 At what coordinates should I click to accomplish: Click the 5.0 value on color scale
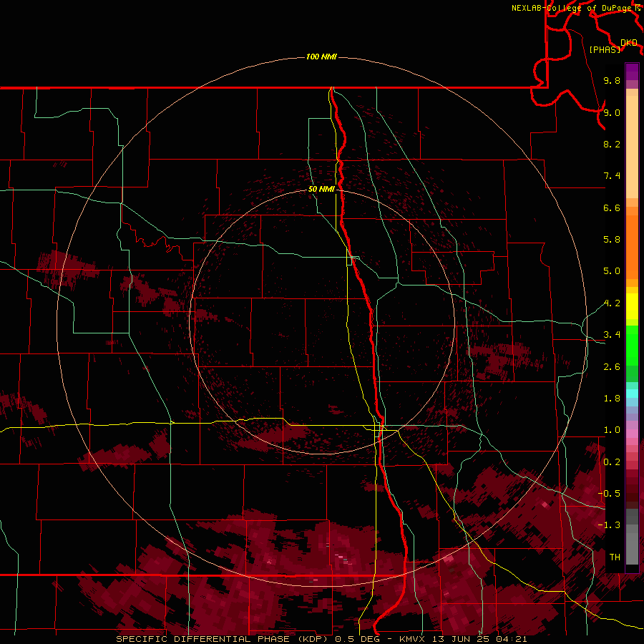[612, 271]
